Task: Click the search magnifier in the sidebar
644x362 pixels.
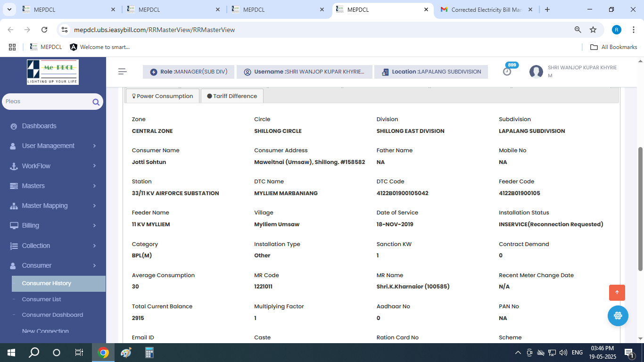Action: click(x=96, y=102)
